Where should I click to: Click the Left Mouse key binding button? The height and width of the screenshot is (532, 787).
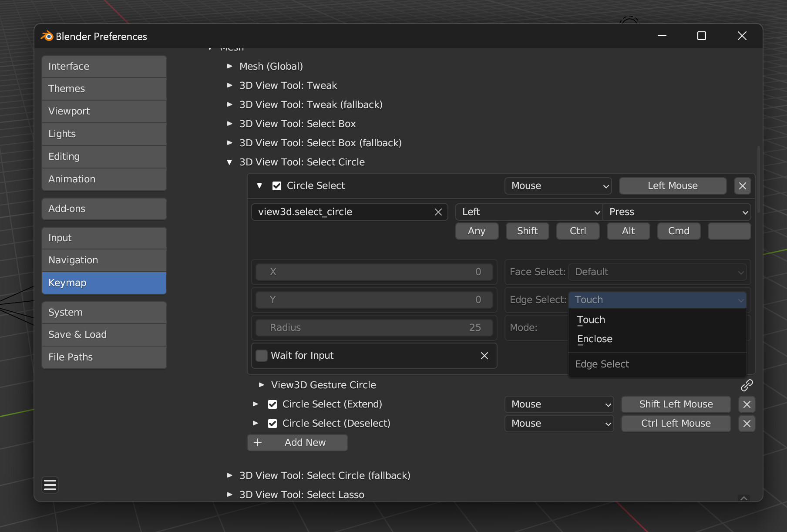(x=673, y=186)
